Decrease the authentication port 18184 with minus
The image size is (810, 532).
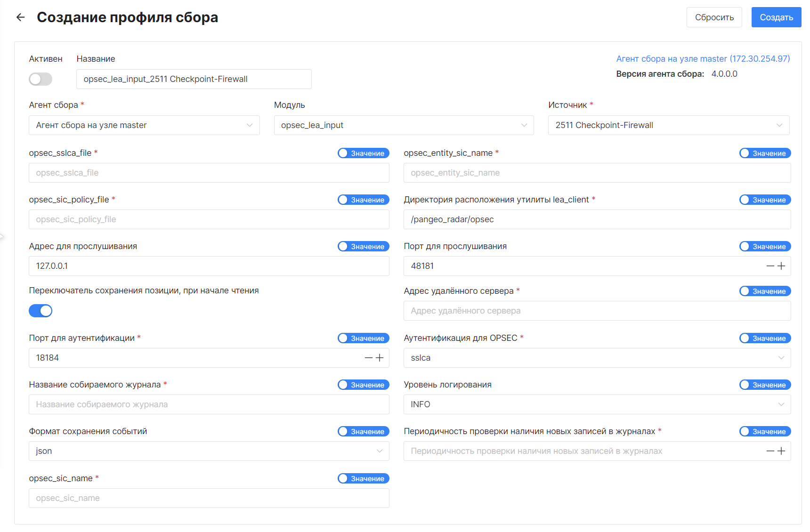[x=369, y=358]
